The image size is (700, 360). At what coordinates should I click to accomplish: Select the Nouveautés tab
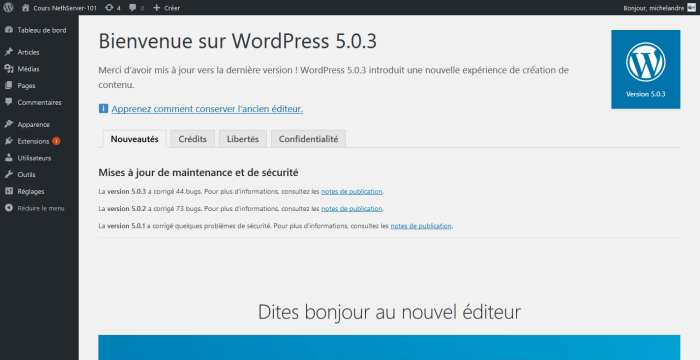click(x=134, y=139)
